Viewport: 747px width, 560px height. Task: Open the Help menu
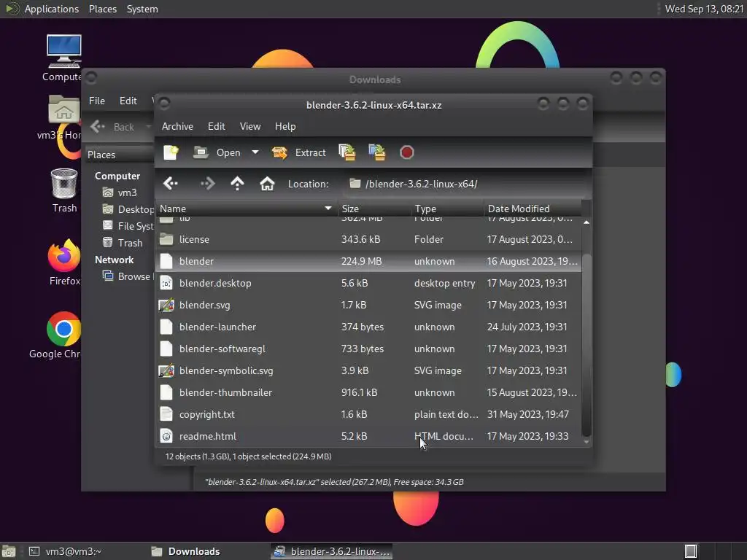click(285, 126)
